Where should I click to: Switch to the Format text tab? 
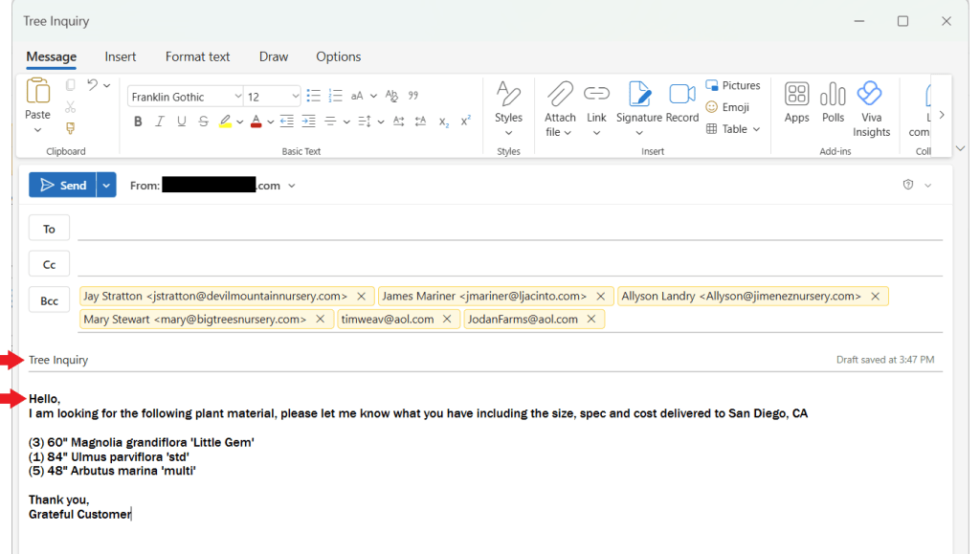pyautogui.click(x=197, y=56)
